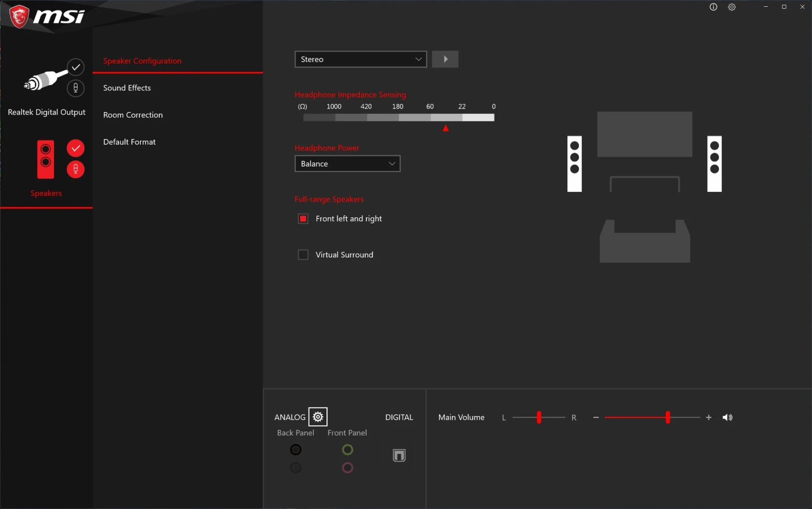Image resolution: width=812 pixels, height=509 pixels.
Task: Click the front right speaker in the diagram
Action: click(x=714, y=164)
